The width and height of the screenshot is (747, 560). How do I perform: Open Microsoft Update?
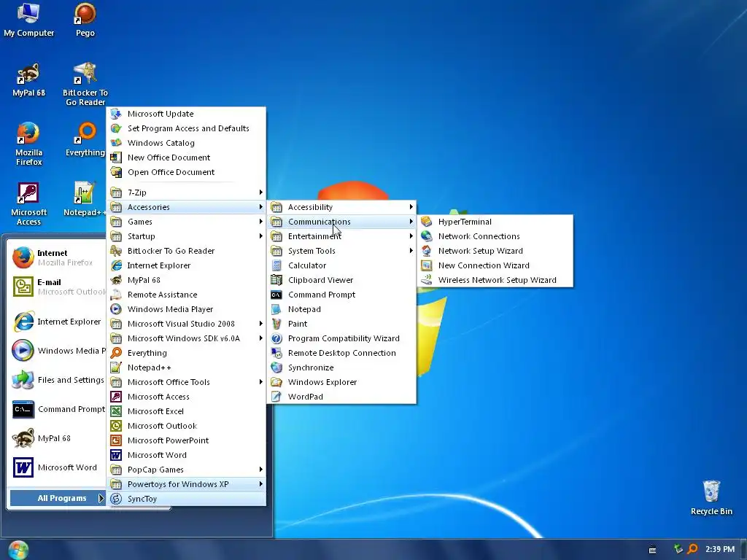coord(186,114)
